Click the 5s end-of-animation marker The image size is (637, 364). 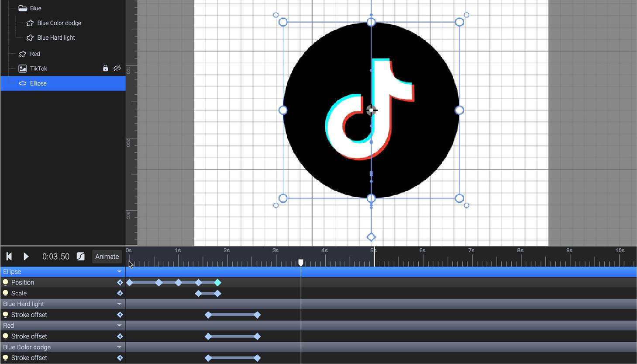(x=374, y=257)
